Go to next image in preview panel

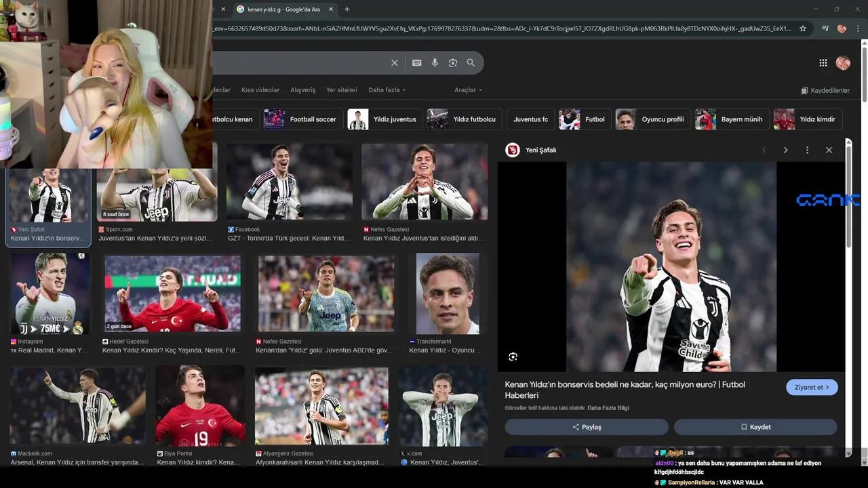(785, 150)
